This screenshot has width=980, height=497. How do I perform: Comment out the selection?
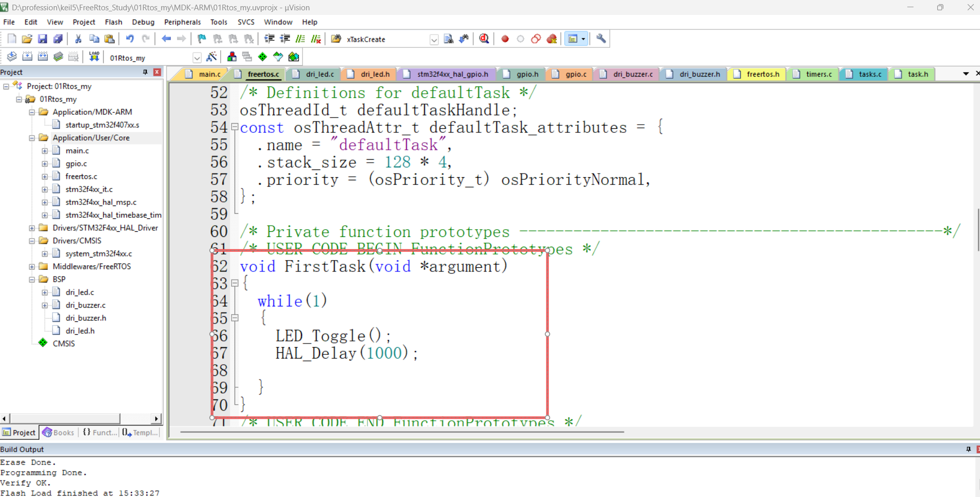[300, 39]
